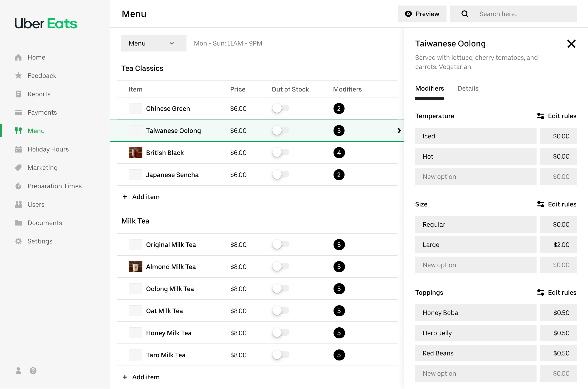Expand the Taiwanese Oolong row chevron
Viewport: 588px width, 389px height.
pos(399,130)
